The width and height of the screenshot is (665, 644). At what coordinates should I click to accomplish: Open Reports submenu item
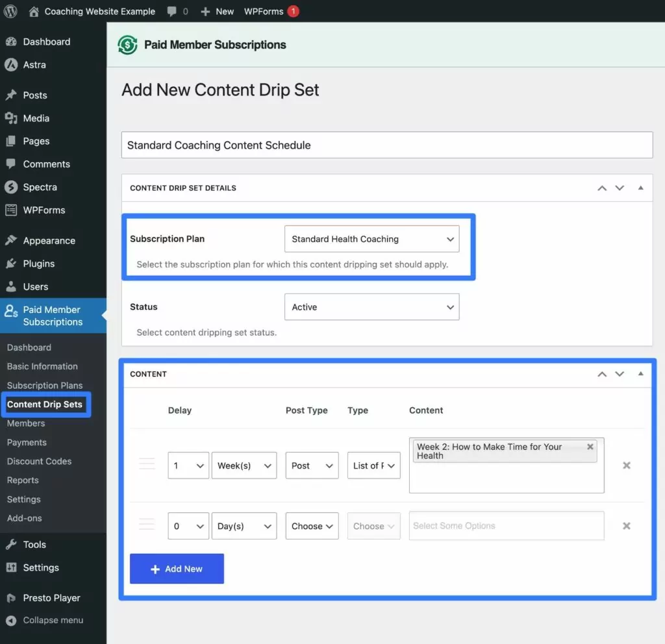coord(23,480)
